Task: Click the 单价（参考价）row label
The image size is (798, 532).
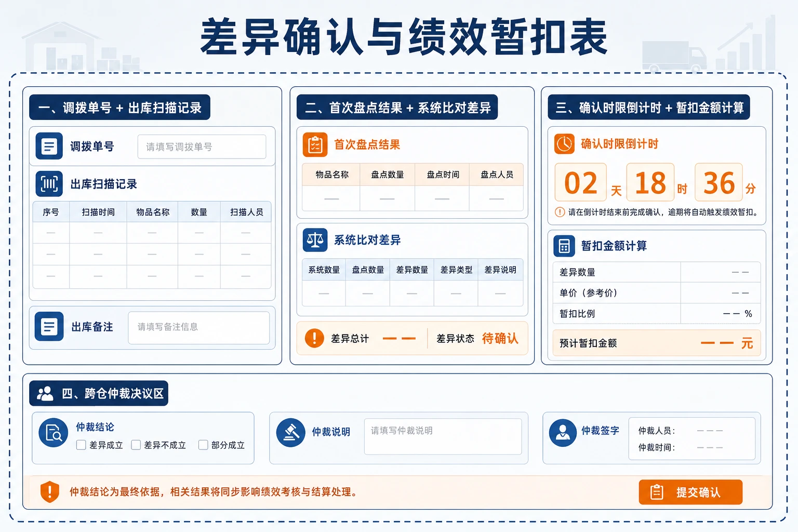Action: (588, 292)
